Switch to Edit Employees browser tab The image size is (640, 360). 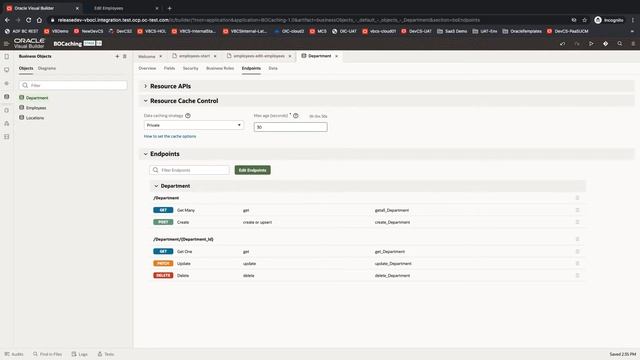pyautogui.click(x=109, y=8)
